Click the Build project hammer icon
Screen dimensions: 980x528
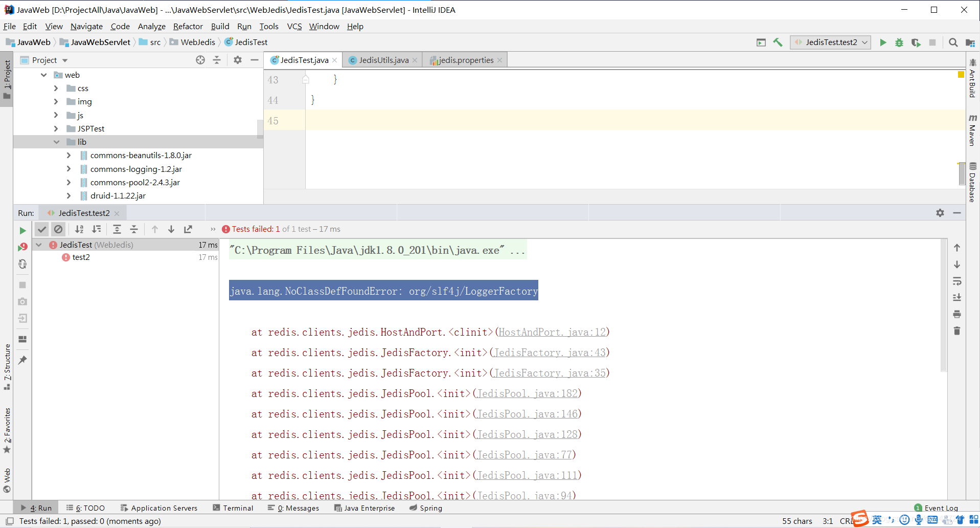click(778, 42)
